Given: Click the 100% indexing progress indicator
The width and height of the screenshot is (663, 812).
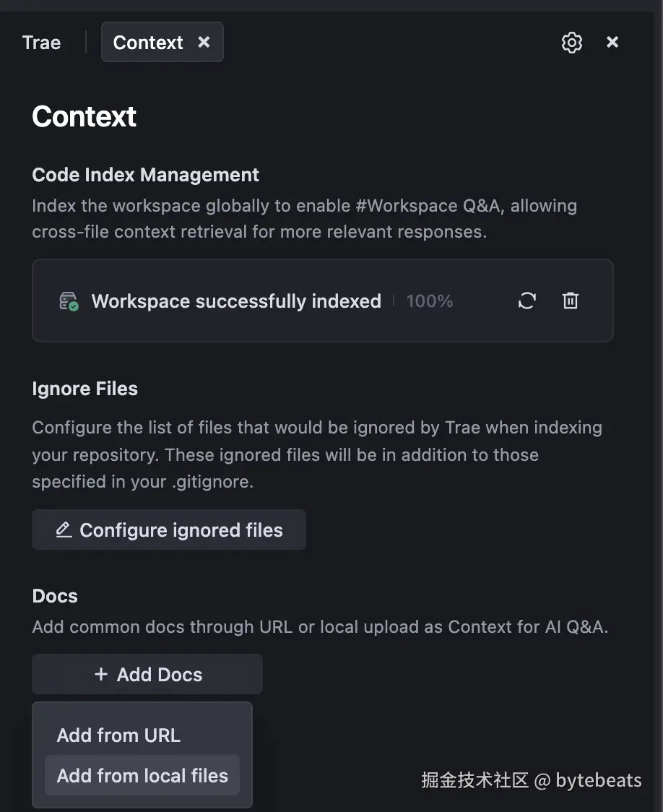Looking at the screenshot, I should pos(429,301).
